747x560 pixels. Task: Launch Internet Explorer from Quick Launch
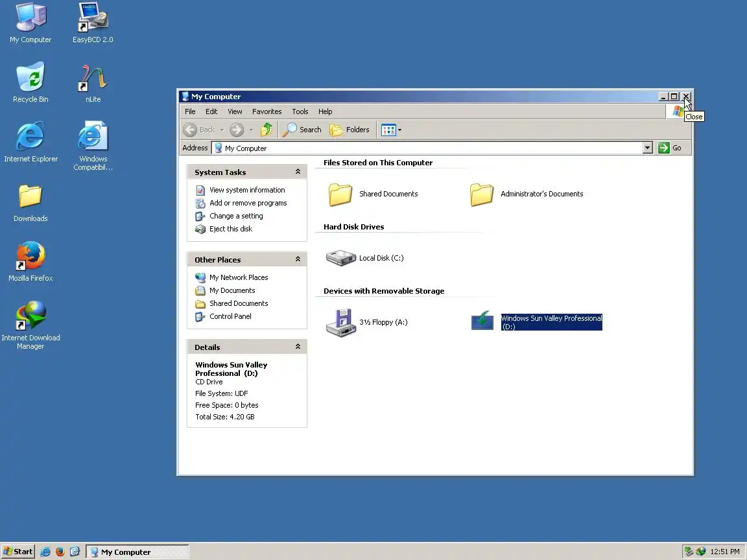(x=45, y=552)
